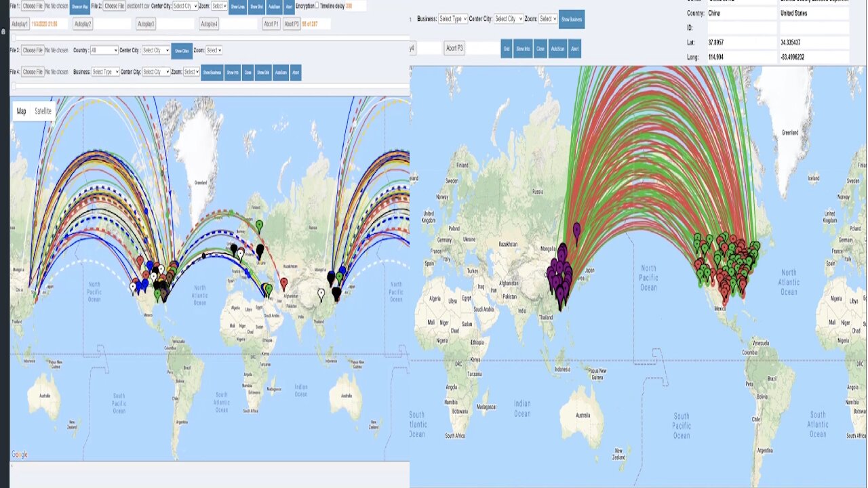Click Close button in right panel

tap(540, 49)
